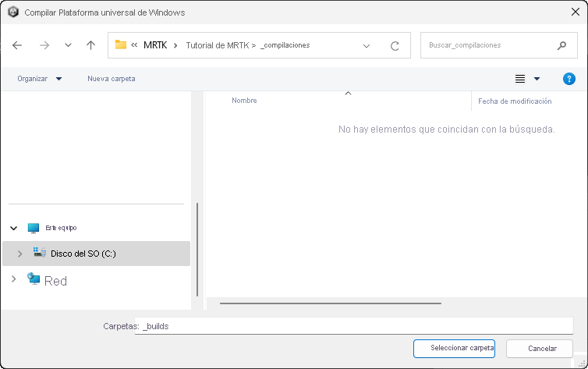588x369 pixels.
Task: Open the view options dropdown arrow
Action: point(537,79)
